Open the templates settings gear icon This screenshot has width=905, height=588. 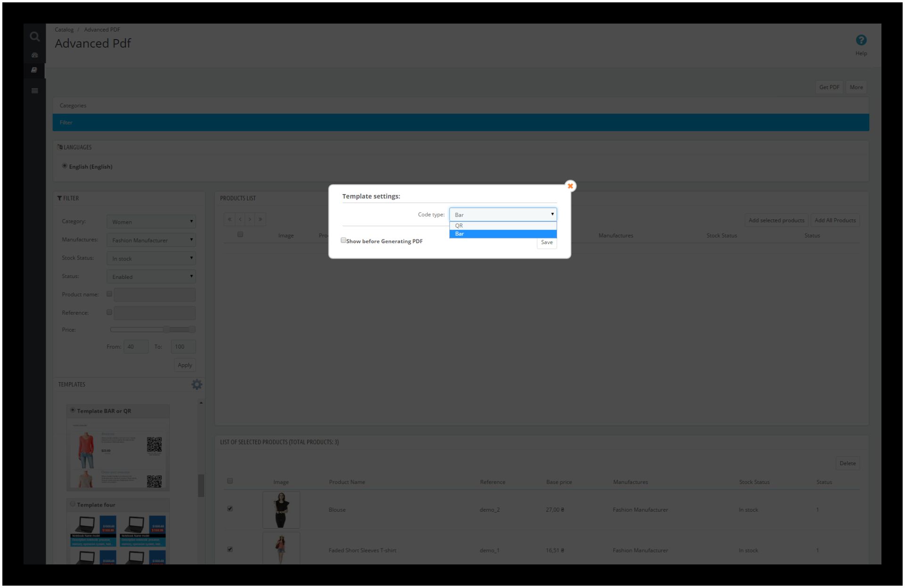tap(197, 384)
